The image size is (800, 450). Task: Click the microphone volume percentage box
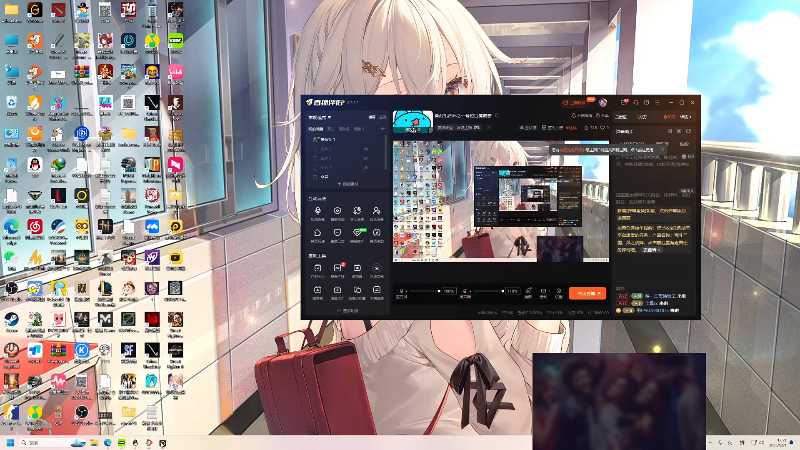[448, 291]
